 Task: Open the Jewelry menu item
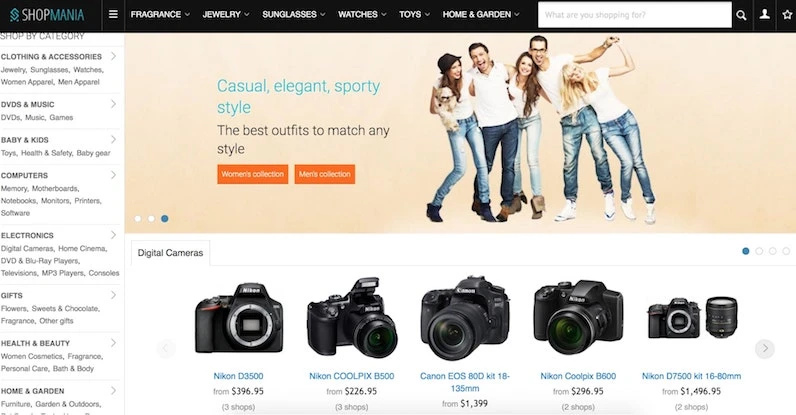click(x=226, y=14)
